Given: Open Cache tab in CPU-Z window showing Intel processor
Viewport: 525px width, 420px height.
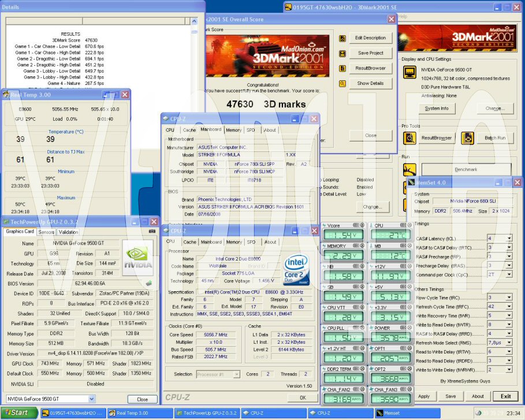Looking at the screenshot, I should coord(189,242).
